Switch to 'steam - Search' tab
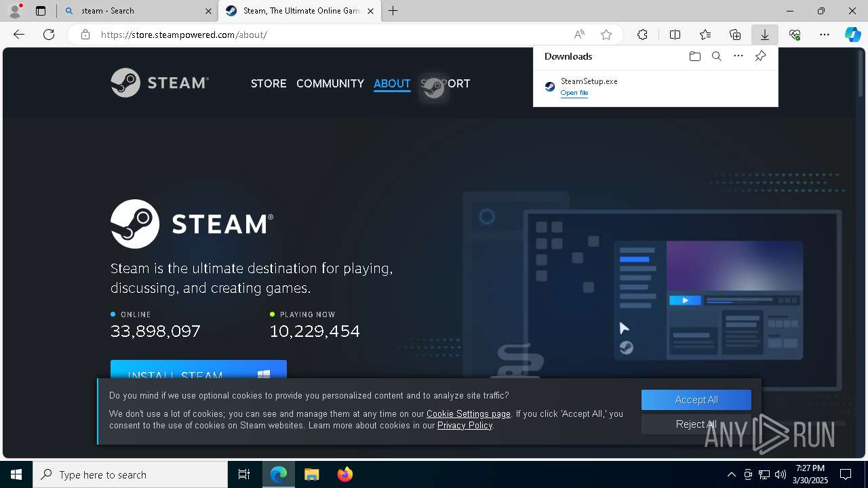868x488 pixels. click(138, 11)
